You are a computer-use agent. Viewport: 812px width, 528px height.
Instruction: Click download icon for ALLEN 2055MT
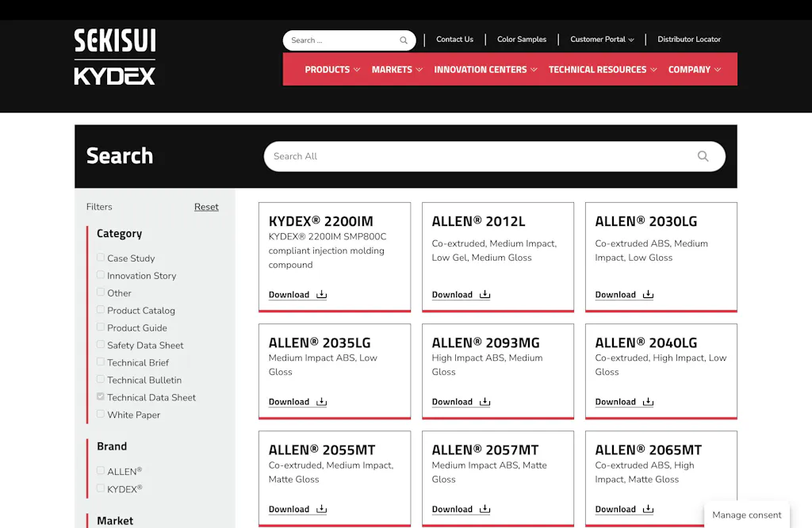point(322,509)
